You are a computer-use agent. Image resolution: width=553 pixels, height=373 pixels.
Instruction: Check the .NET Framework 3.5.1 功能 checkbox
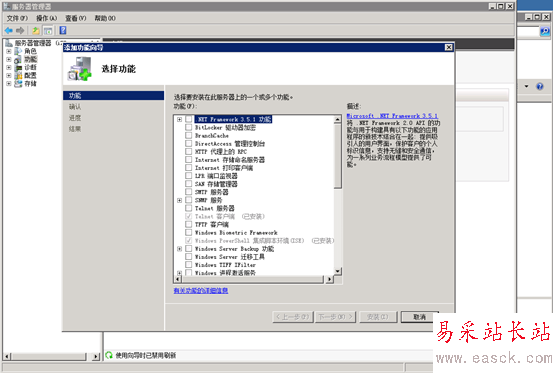click(x=189, y=119)
